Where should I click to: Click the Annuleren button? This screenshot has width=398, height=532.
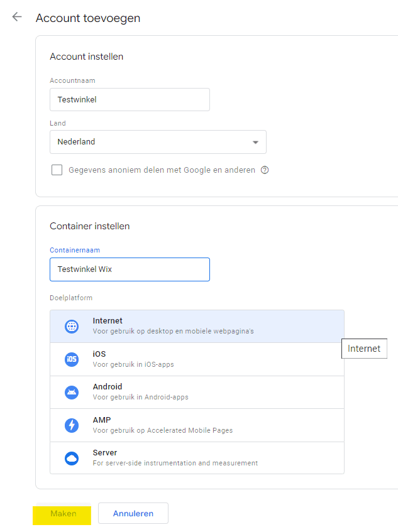(x=133, y=514)
